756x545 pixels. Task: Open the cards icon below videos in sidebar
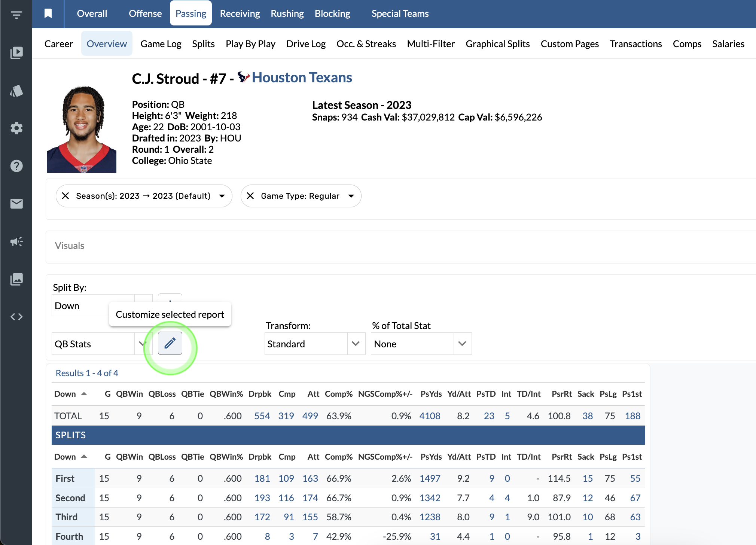click(x=16, y=91)
